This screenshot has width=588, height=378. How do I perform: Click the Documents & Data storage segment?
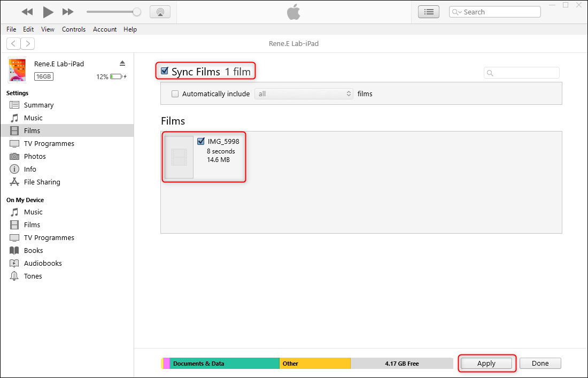[x=225, y=364]
